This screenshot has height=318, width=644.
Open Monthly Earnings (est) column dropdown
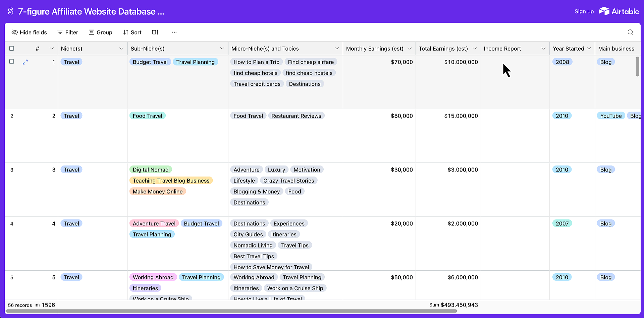click(x=410, y=48)
